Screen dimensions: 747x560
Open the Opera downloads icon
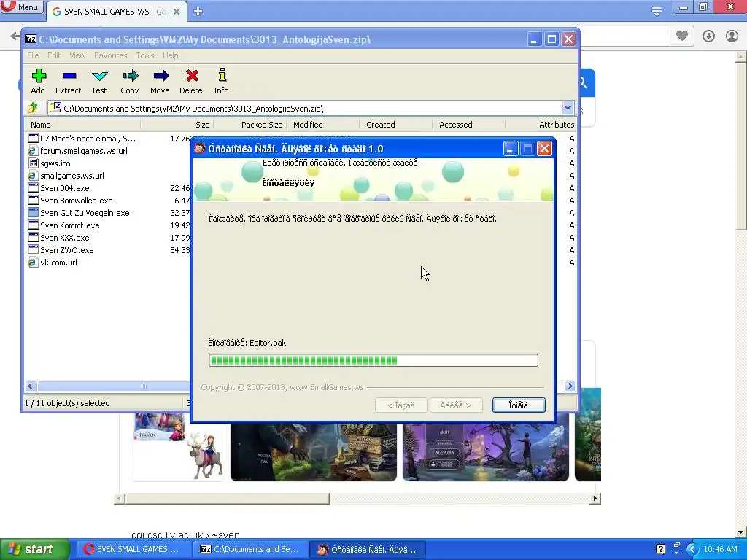(708, 36)
